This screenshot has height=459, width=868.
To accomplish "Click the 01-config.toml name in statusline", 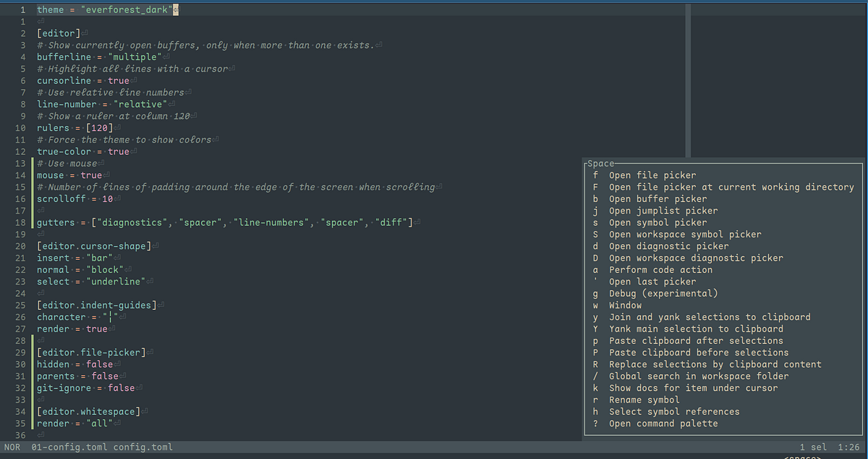I will pyautogui.click(x=69, y=447).
